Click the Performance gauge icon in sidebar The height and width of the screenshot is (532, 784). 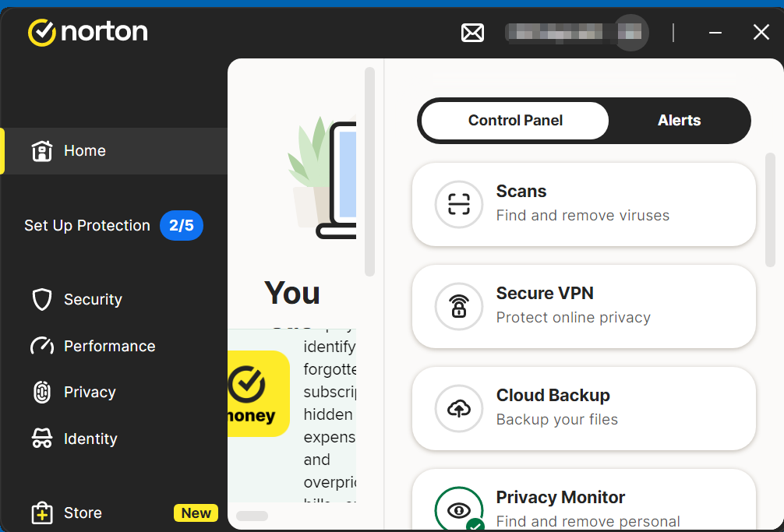pos(41,346)
